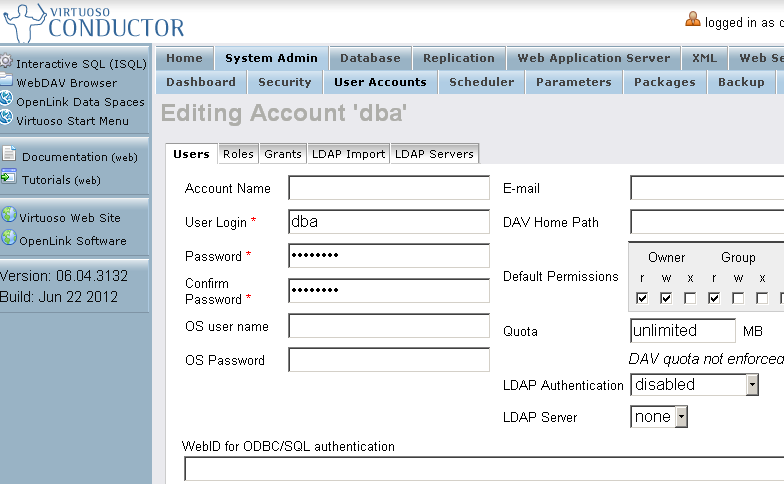Open the LDAP Import tab

[x=348, y=154]
